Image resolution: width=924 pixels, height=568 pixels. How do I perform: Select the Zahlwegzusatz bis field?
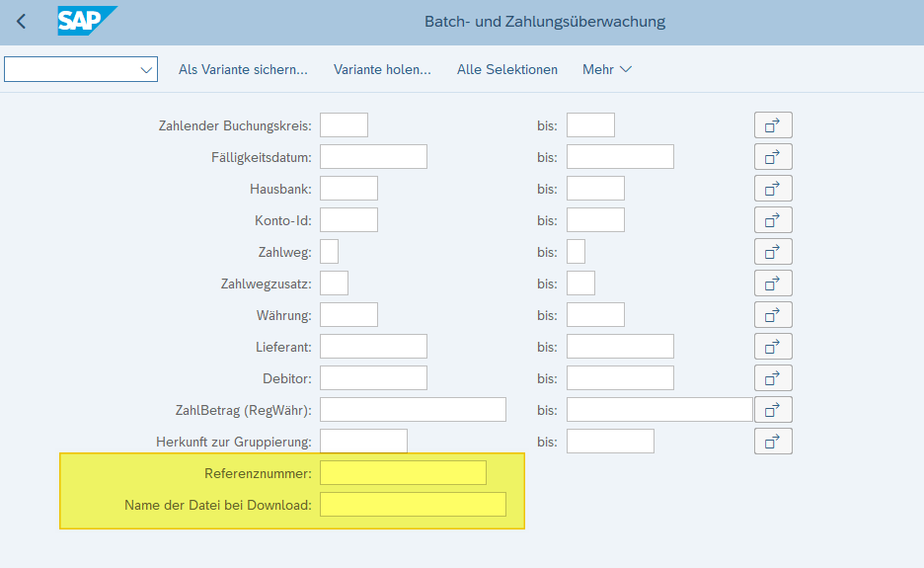pyautogui.click(x=580, y=284)
